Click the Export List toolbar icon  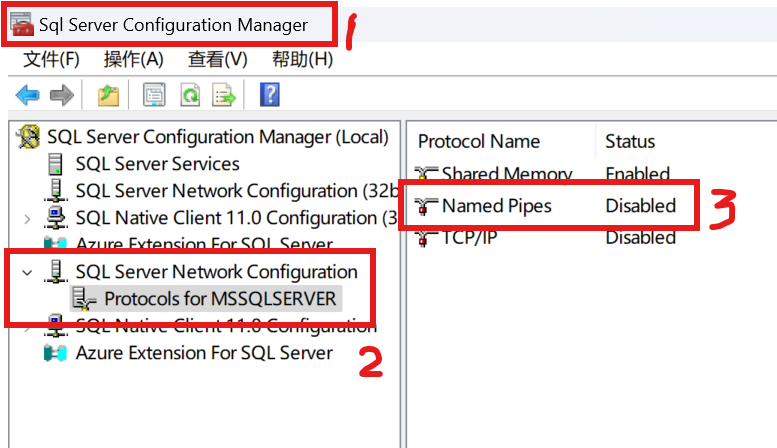coord(223,95)
